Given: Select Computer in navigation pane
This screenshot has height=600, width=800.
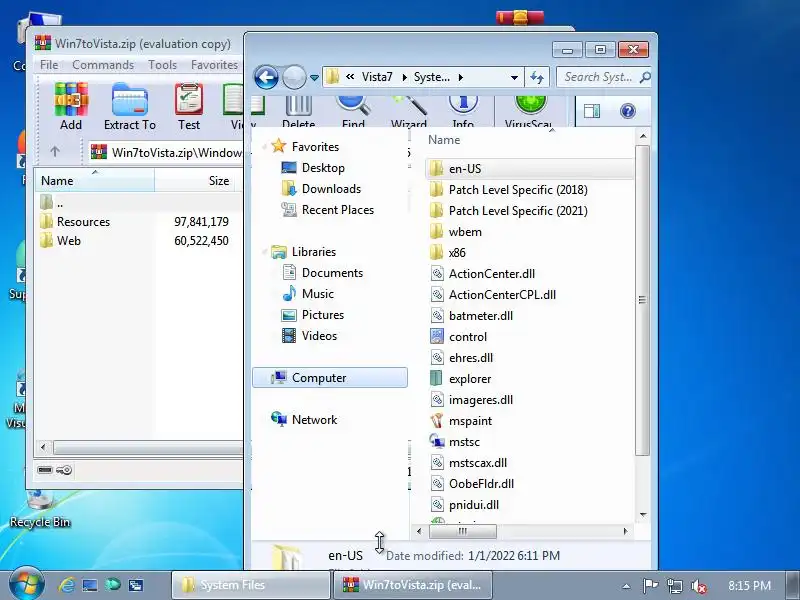Looking at the screenshot, I should click(x=330, y=378).
